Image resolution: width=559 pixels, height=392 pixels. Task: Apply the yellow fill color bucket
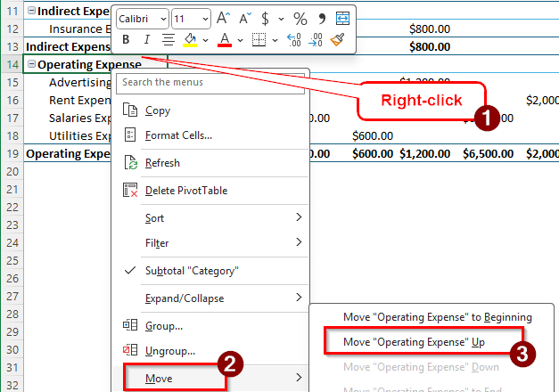pos(190,39)
